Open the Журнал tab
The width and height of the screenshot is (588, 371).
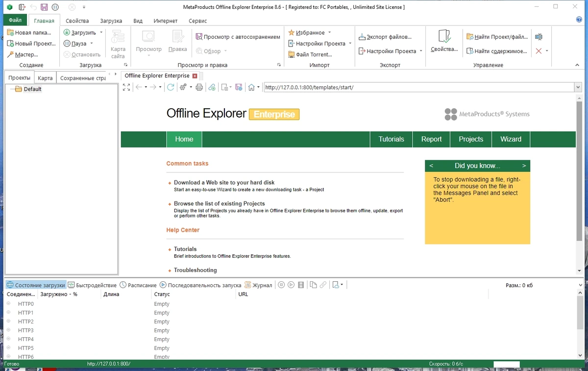coord(258,285)
